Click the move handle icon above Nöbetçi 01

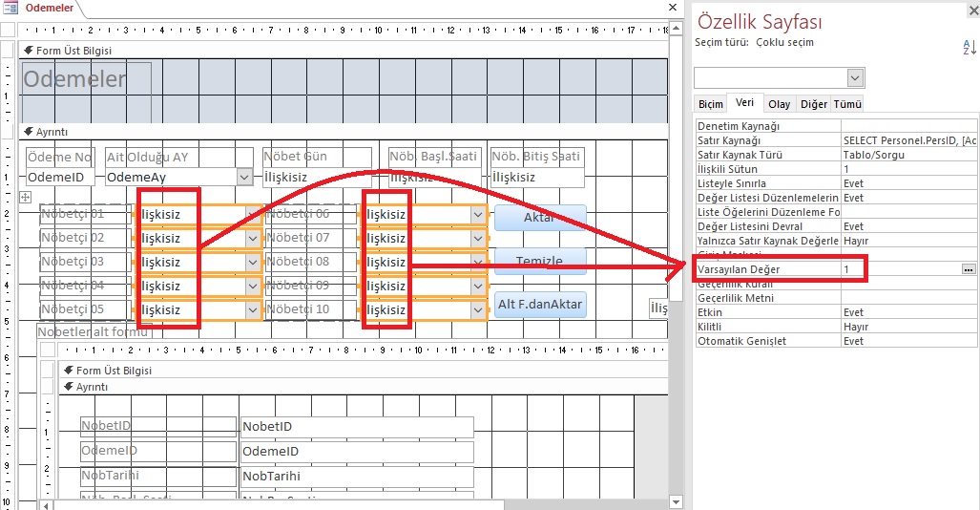25,196
